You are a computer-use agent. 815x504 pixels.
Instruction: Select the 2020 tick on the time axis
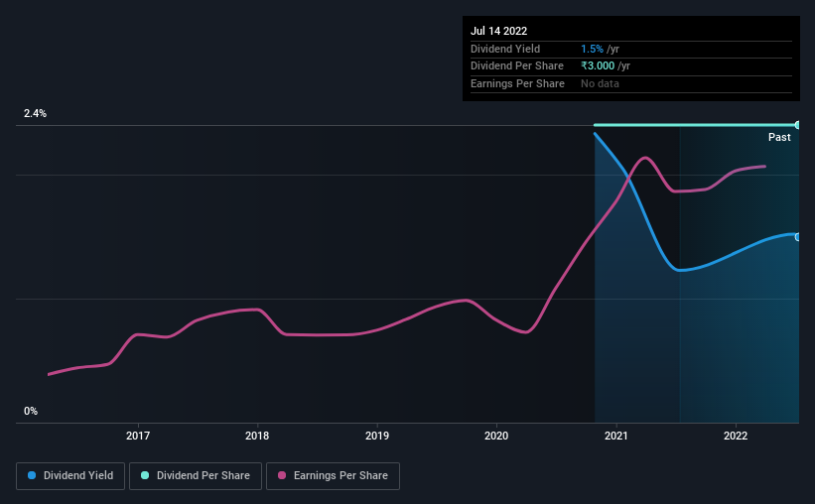point(496,436)
